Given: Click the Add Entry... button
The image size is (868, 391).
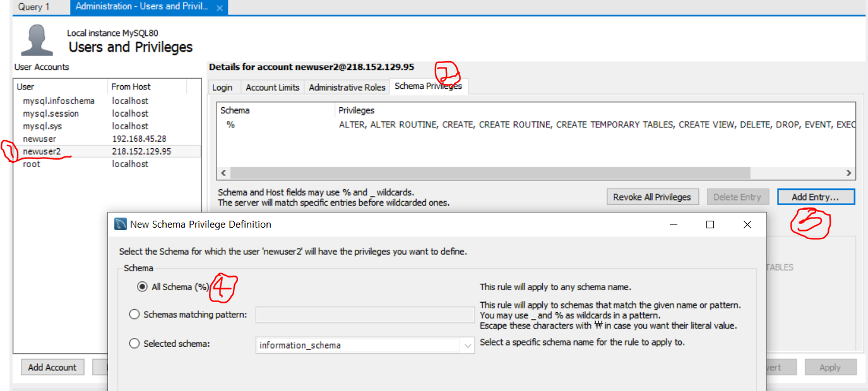Looking at the screenshot, I should coord(816,197).
